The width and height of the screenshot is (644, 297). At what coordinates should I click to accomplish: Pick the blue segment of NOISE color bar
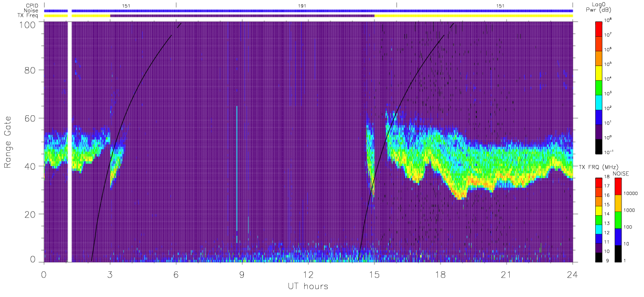click(x=618, y=237)
